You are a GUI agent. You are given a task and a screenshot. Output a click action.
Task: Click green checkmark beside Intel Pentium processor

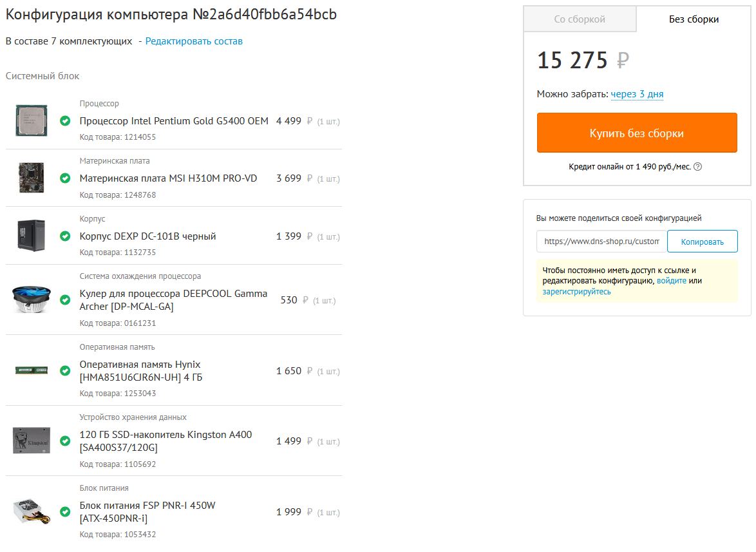pyautogui.click(x=65, y=120)
